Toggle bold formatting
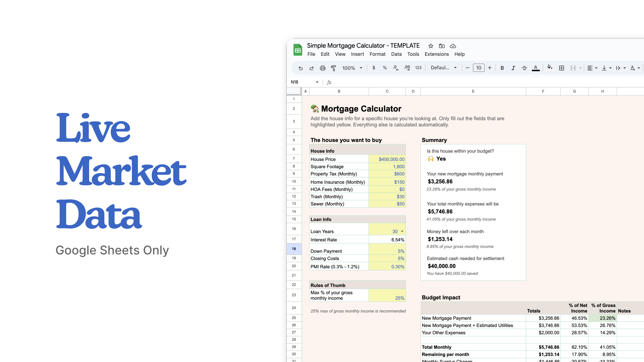Viewport: 644px width, 362px height. (502, 68)
